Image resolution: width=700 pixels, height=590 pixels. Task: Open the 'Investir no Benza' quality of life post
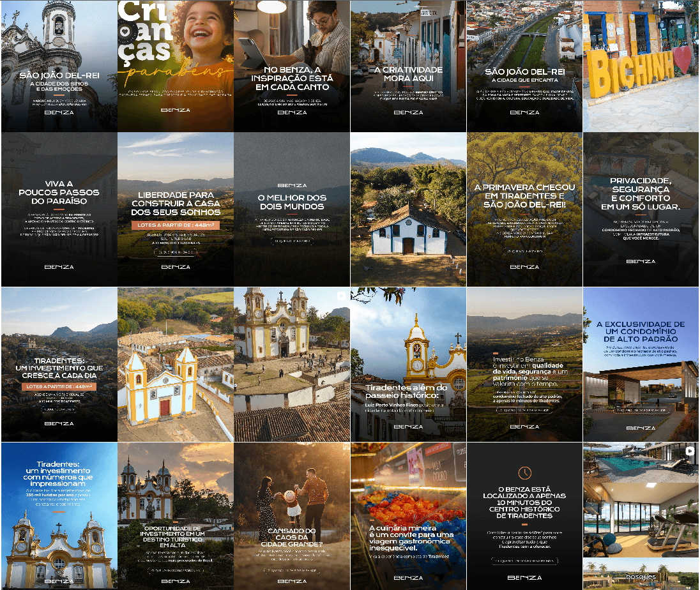(x=524, y=365)
